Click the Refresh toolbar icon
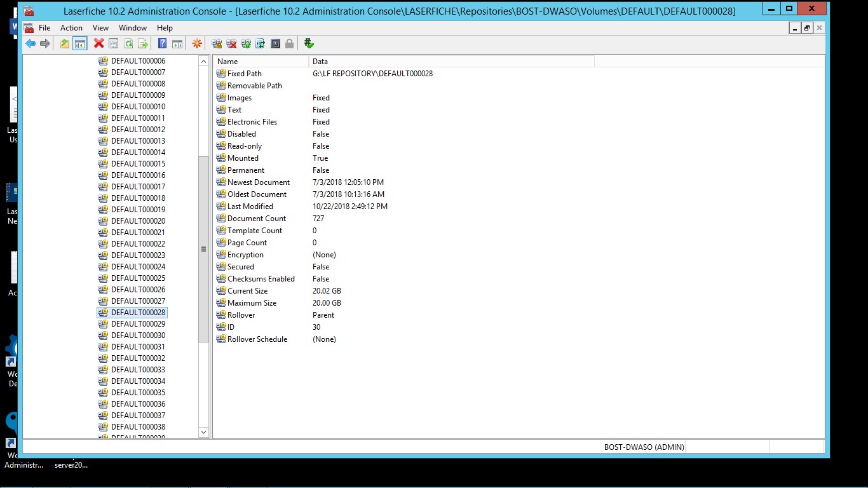The width and height of the screenshot is (868, 488). coord(128,44)
